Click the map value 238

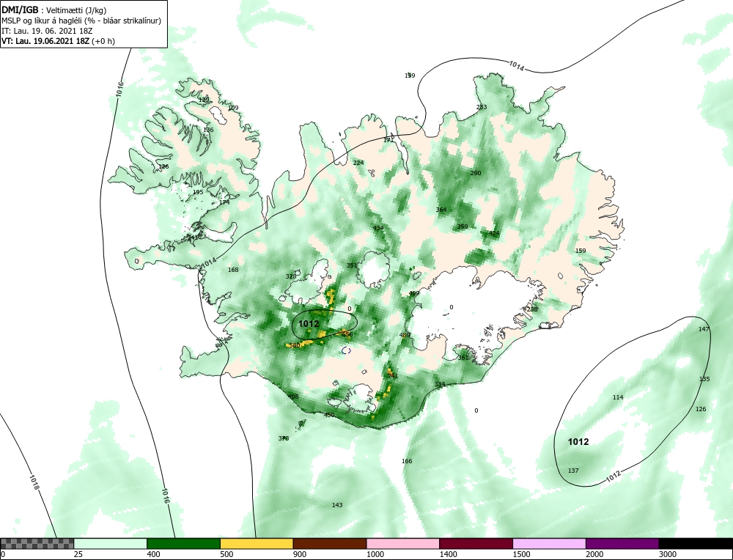tap(532, 309)
